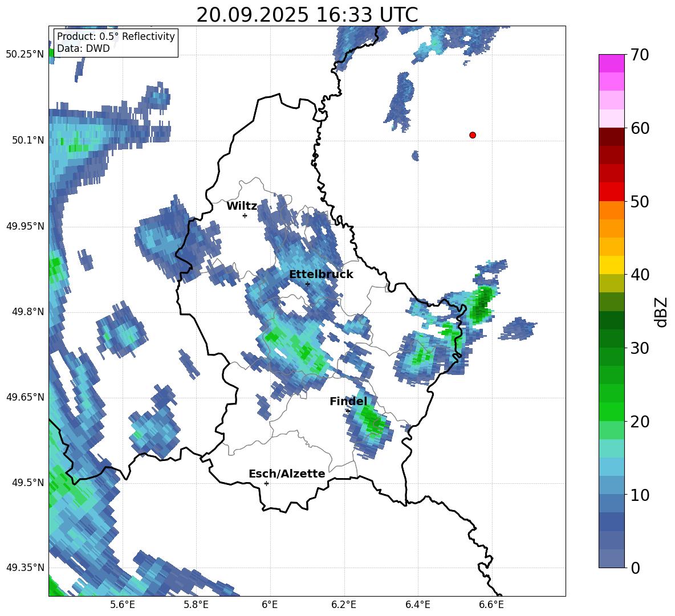Click the 49.5°N latitude label
675x616 pixels.
[x=29, y=483]
